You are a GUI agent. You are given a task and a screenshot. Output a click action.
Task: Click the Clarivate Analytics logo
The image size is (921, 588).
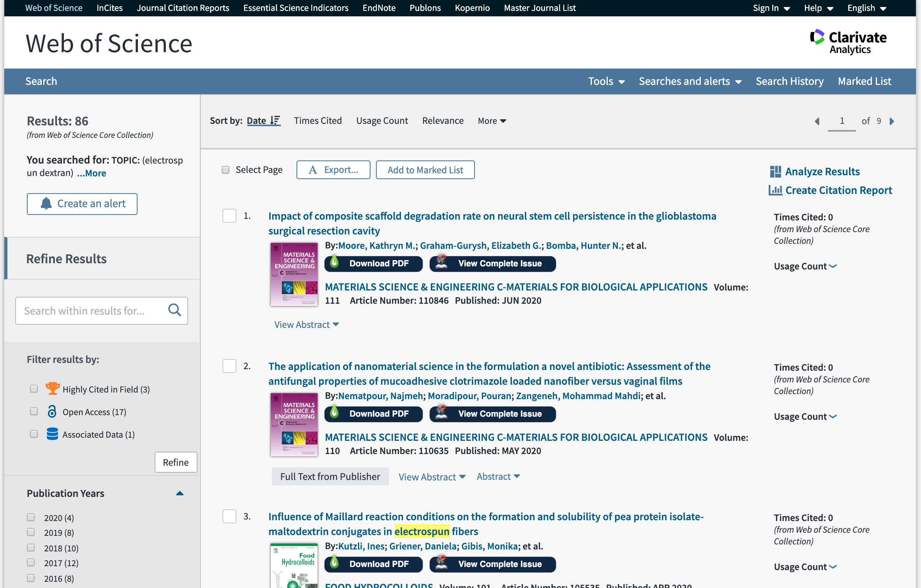(848, 42)
